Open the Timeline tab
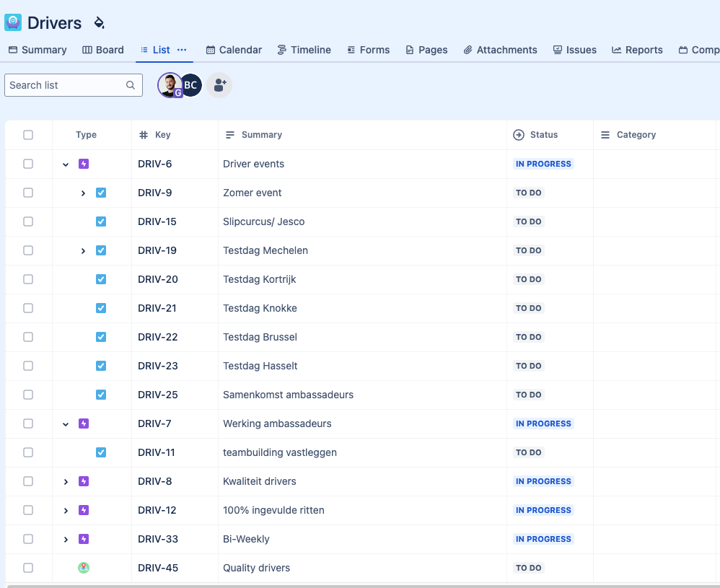Viewport: 720px width, 588px height. [304, 50]
